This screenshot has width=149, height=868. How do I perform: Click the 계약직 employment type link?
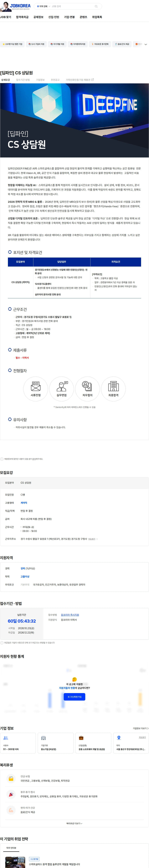click(x=24, y=503)
